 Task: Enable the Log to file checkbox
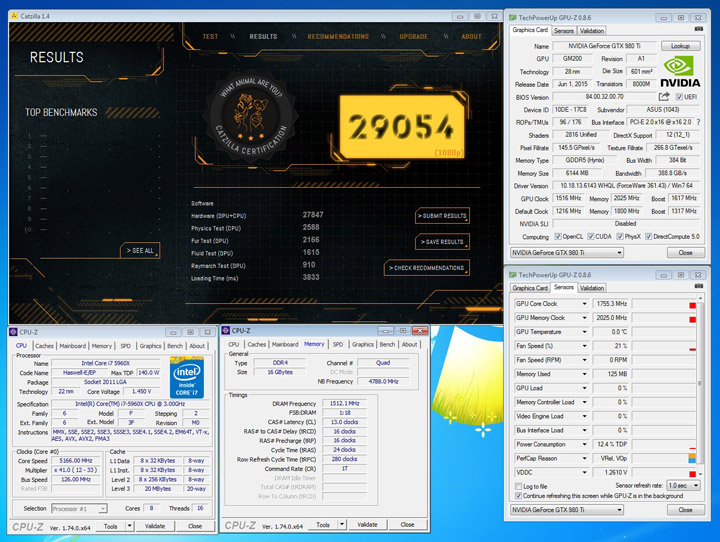(517, 486)
